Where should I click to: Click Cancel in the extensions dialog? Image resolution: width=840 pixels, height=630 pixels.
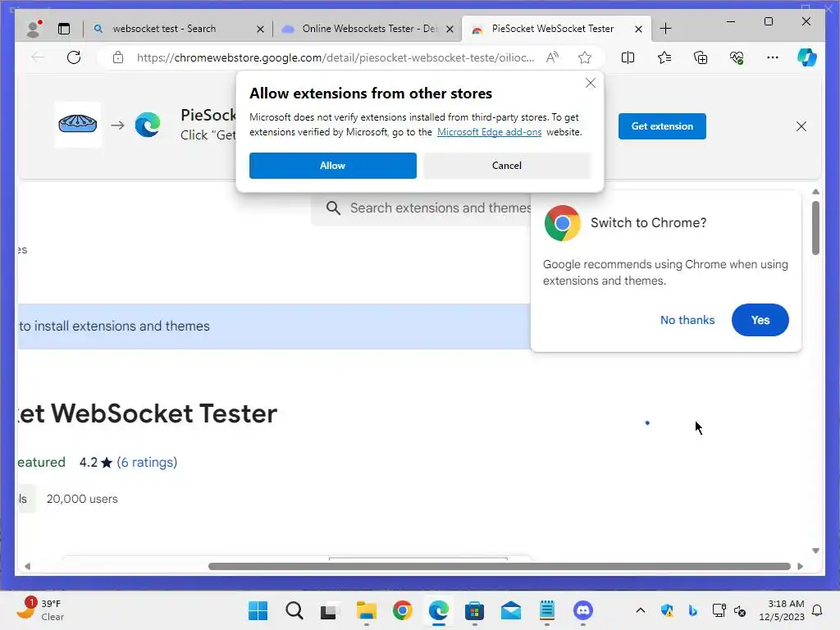click(x=507, y=166)
